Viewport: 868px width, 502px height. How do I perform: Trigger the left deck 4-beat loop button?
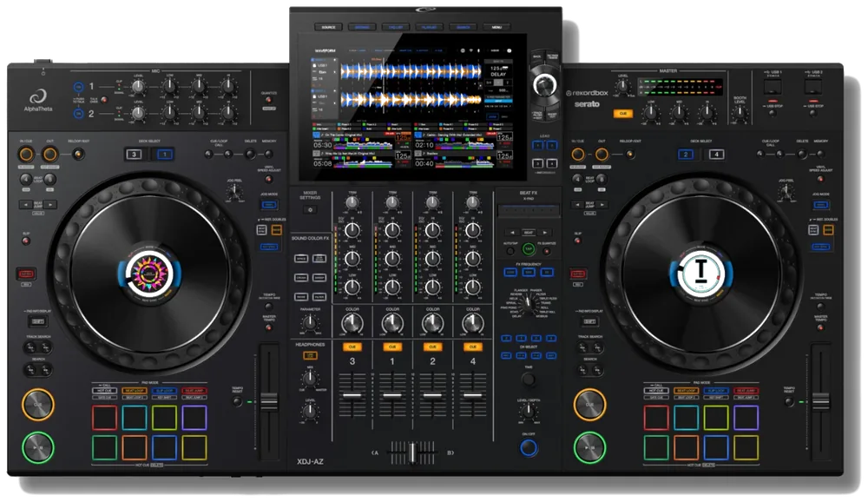click(x=25, y=179)
